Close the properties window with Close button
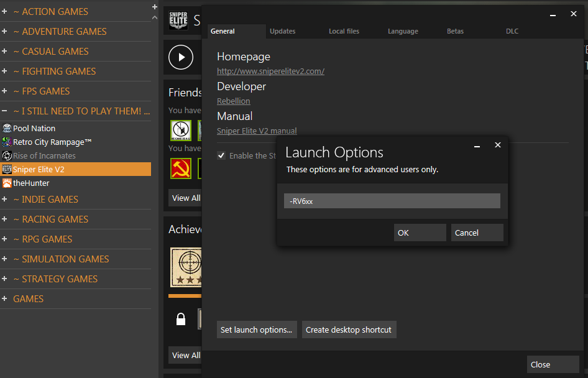This screenshot has width=588, height=378. point(553,364)
